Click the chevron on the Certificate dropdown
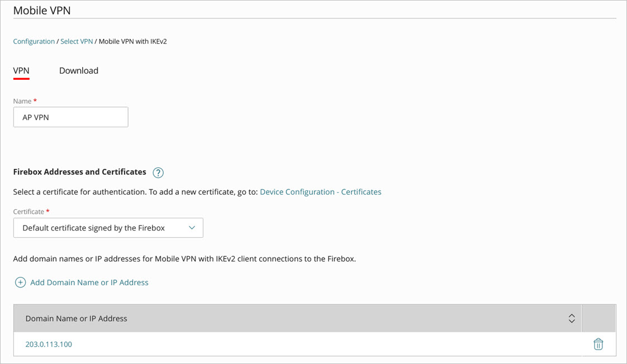 pyautogui.click(x=193, y=228)
